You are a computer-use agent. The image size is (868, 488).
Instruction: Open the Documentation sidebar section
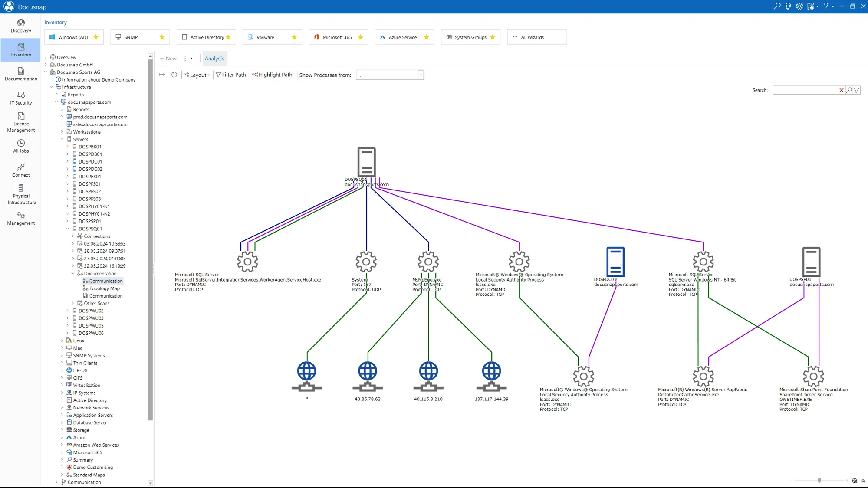pyautogui.click(x=21, y=74)
